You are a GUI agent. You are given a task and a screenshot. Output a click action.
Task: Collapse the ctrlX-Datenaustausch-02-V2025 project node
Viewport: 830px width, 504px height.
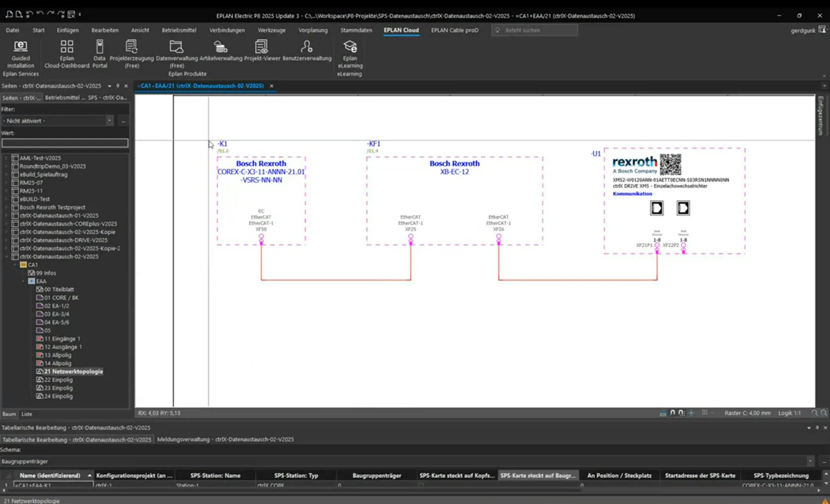tap(6, 257)
